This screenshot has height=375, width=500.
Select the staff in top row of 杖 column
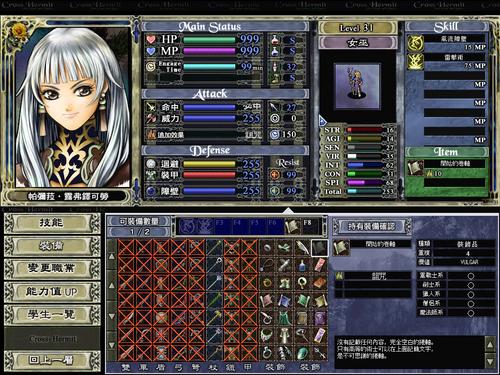214,248
